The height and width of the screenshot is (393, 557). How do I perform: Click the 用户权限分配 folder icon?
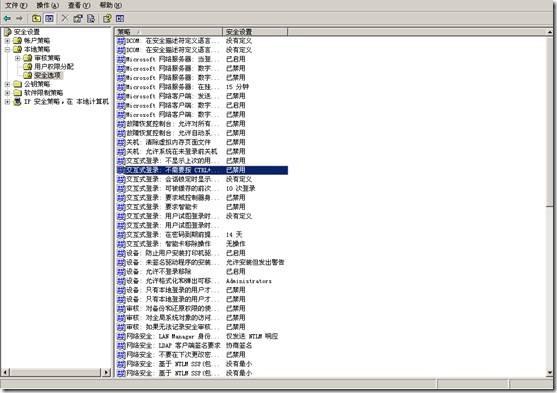28,66
